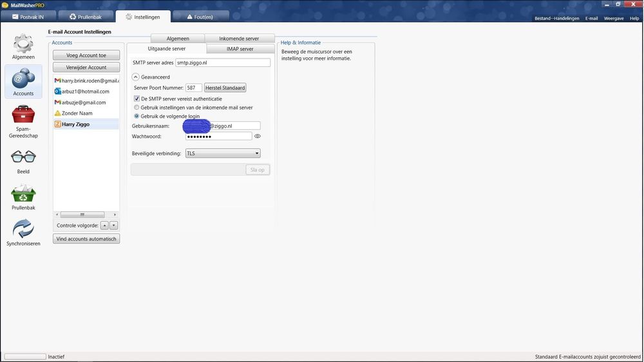Viewport: 644px width, 362px height.
Task: Switch to Postvak IN tab
Action: click(x=28, y=17)
